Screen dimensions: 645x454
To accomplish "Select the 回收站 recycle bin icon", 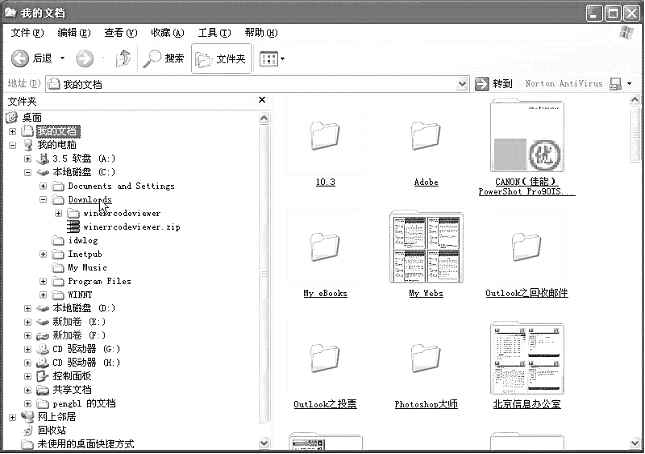I will [x=28, y=431].
